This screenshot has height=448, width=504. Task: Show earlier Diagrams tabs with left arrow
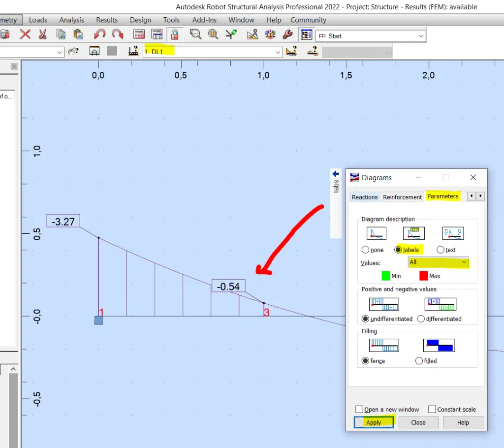[x=472, y=196]
